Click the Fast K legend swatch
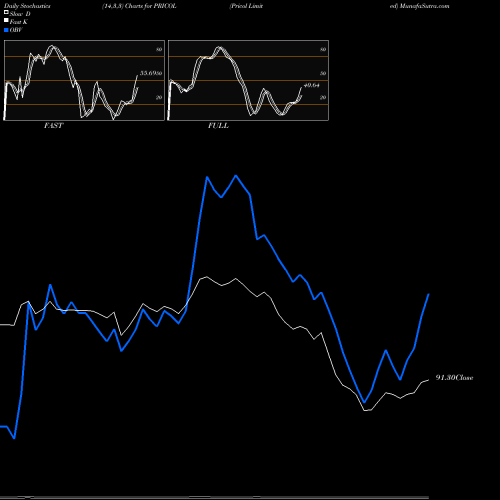 pyautogui.click(x=6, y=21)
